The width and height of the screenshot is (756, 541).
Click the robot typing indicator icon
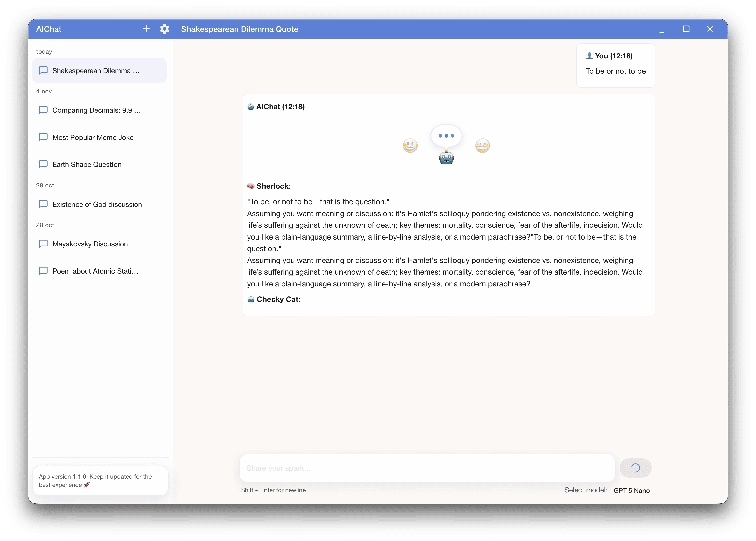point(446,158)
